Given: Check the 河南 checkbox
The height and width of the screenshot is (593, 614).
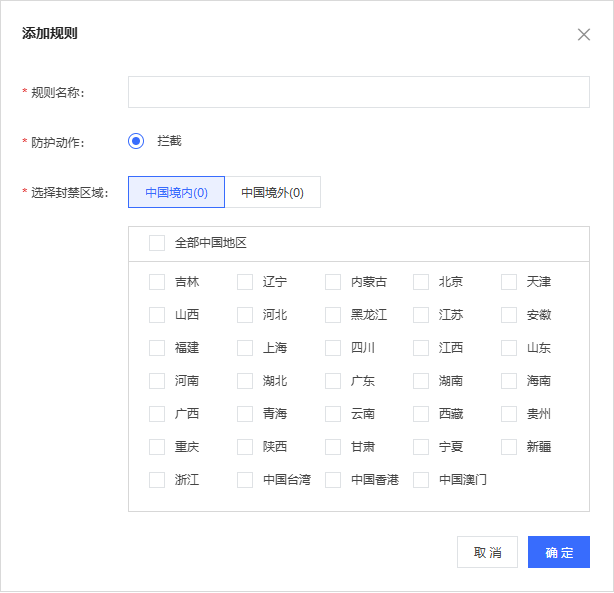Looking at the screenshot, I should coord(157,381).
